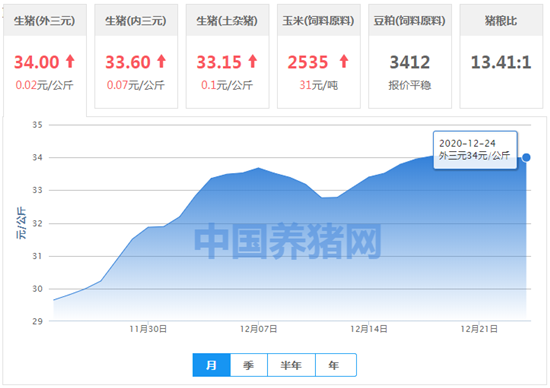The width and height of the screenshot is (550, 388).
Task: Click the 12月07日 axis label
Action: click(259, 329)
